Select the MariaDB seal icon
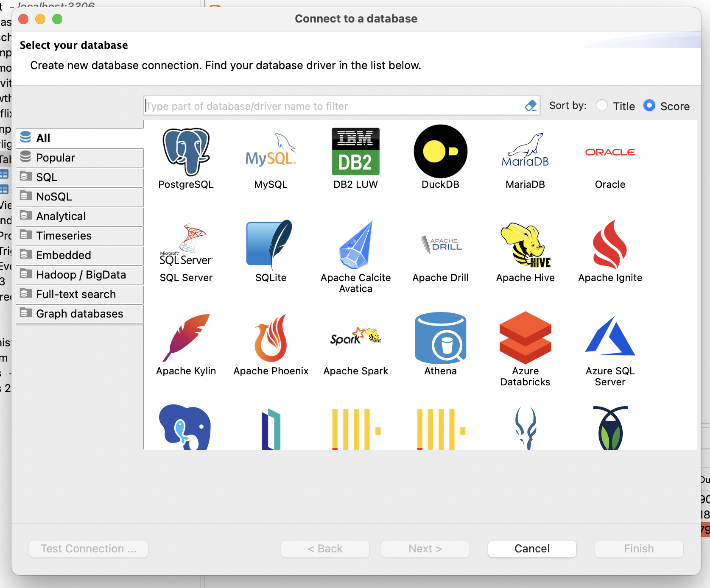Image resolution: width=710 pixels, height=588 pixels. click(x=525, y=152)
